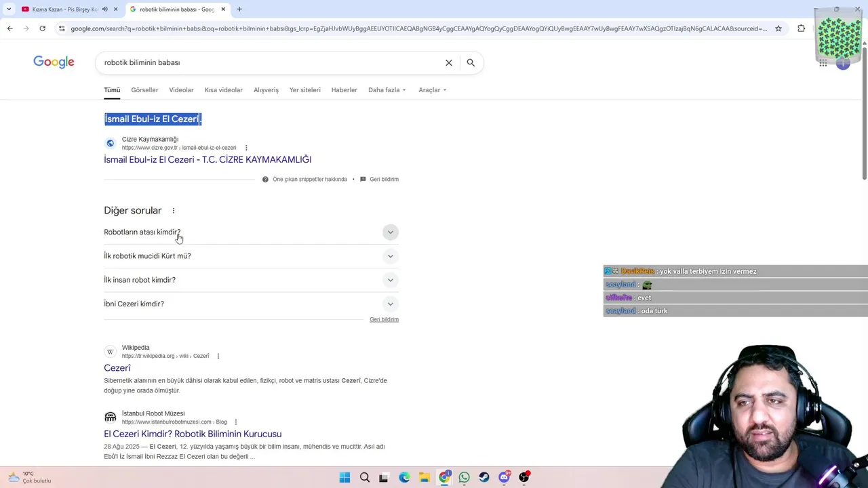The height and width of the screenshot is (488, 868).
Task: Open the Wikipedia result three-dot menu
Action: tap(218, 356)
